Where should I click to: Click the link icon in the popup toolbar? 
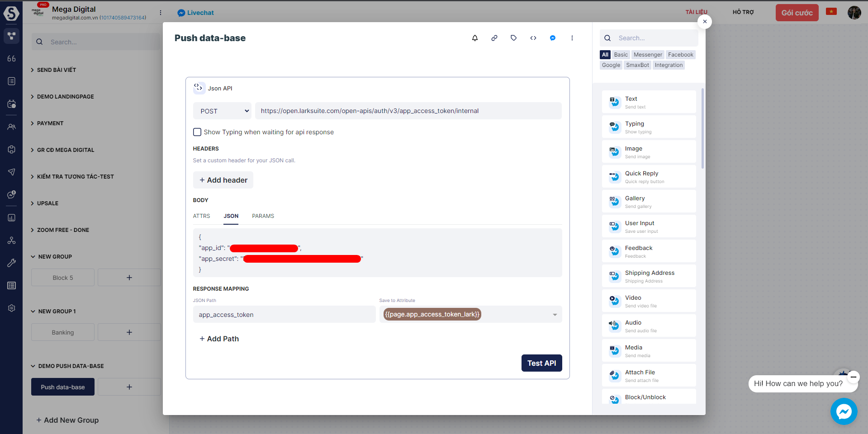coord(494,38)
